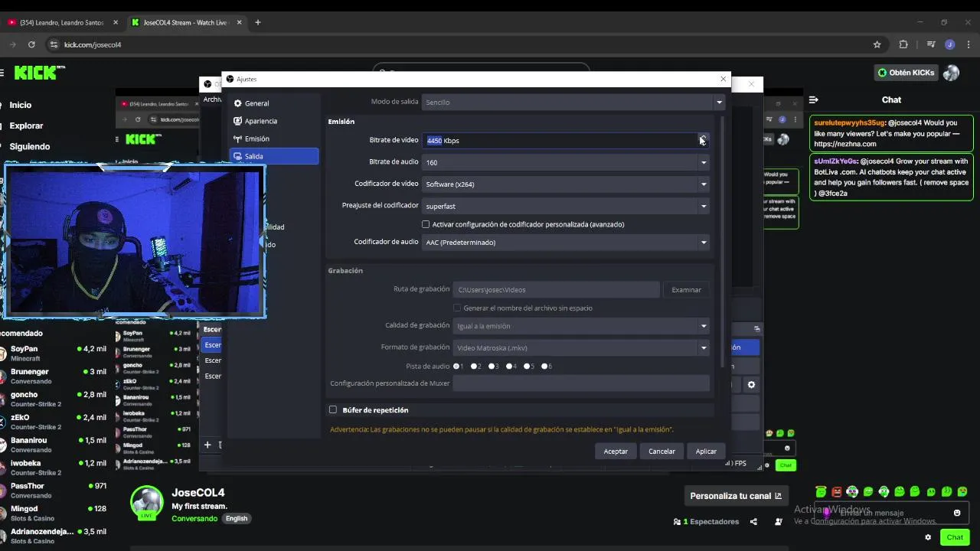The image size is (980, 551).
Task: Close the Ajustes dialog with X
Action: click(x=723, y=79)
